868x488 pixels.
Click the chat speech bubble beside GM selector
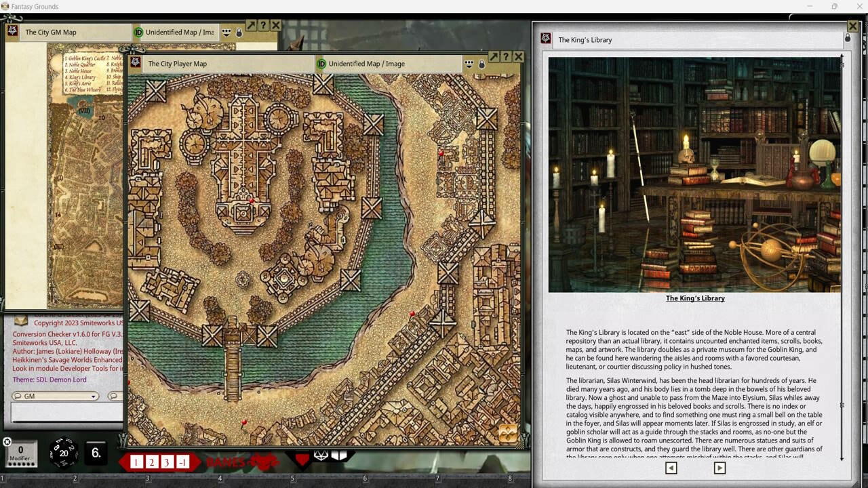(113, 396)
